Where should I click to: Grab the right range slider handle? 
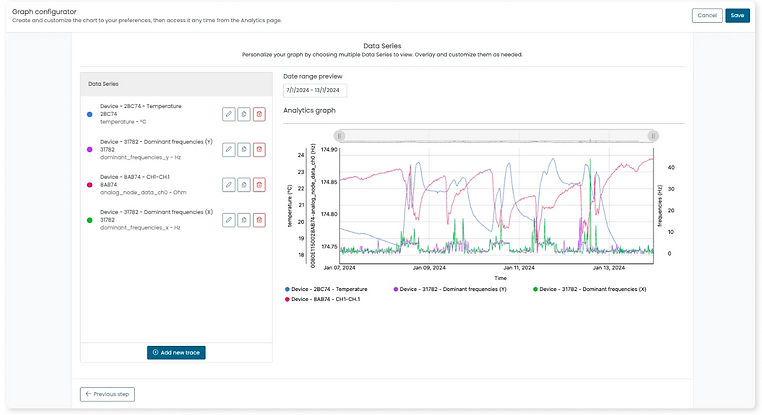tap(653, 136)
